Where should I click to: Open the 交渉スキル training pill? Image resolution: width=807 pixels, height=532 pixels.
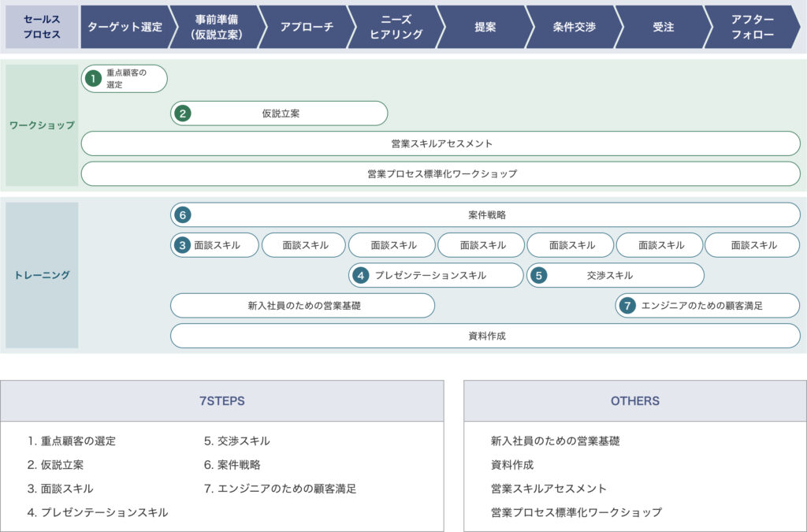615,276
